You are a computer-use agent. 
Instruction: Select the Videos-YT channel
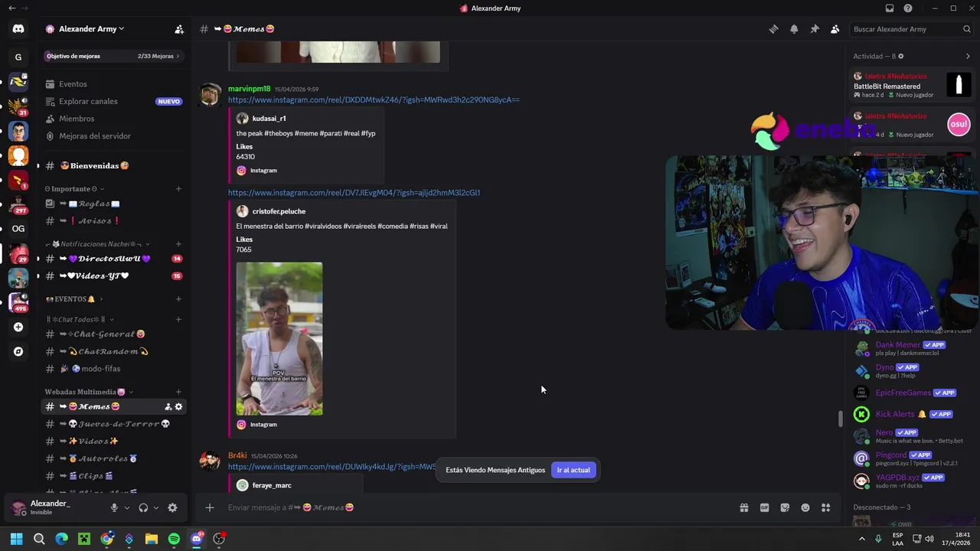[113, 275]
